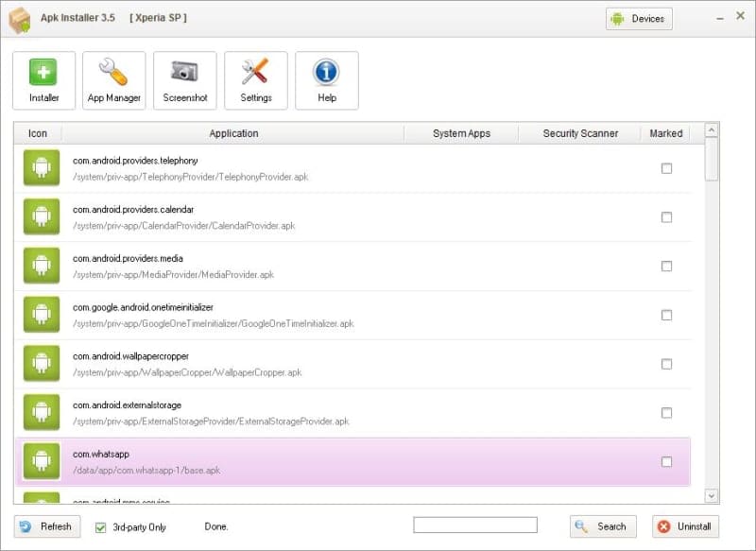Focus the search text field
Viewport: 756px width, 551px height.
475,525
